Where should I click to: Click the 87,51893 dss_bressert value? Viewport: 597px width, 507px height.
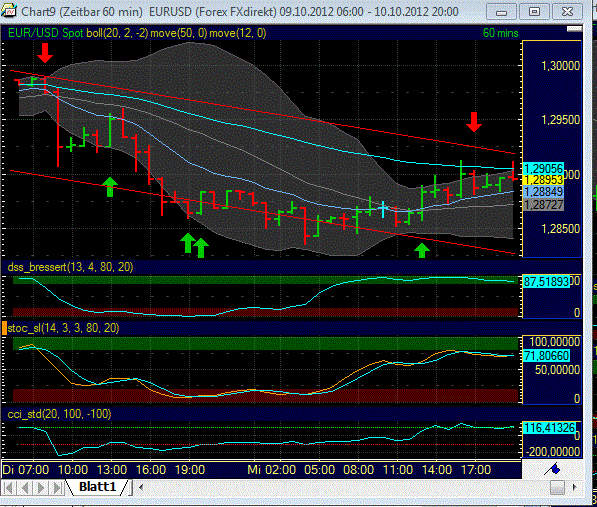[x=546, y=282]
